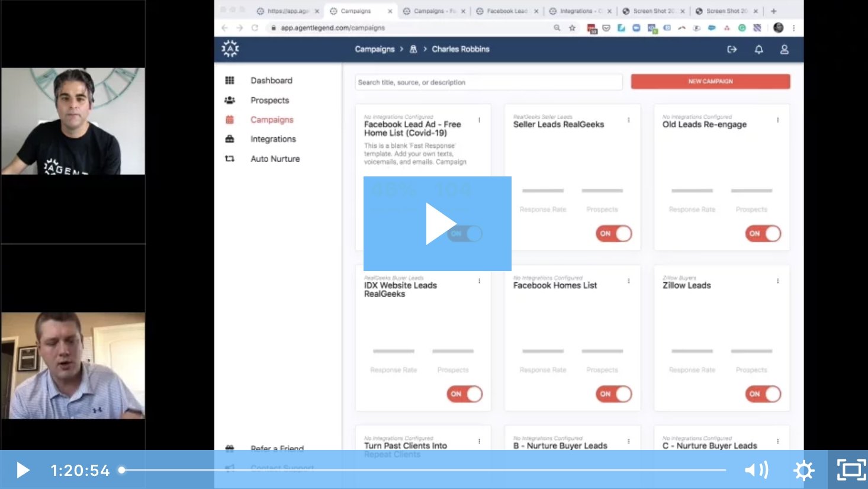Open Prospects menu item
Viewport: 868px width, 489px height.
point(270,100)
